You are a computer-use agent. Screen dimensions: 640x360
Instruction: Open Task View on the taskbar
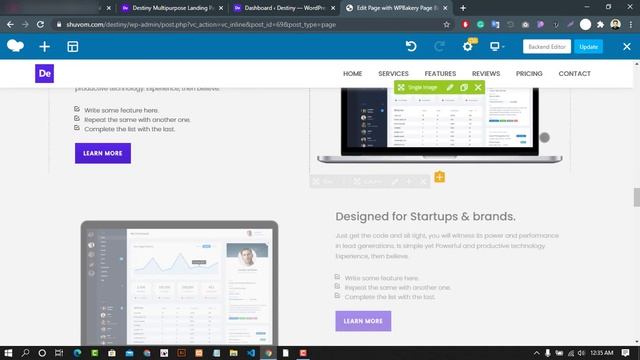pos(59,353)
